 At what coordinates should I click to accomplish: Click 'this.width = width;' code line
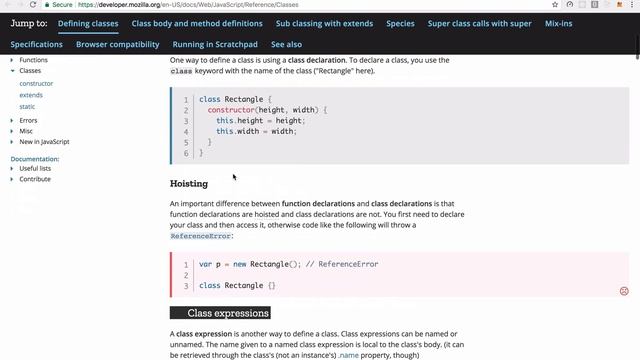point(256,131)
